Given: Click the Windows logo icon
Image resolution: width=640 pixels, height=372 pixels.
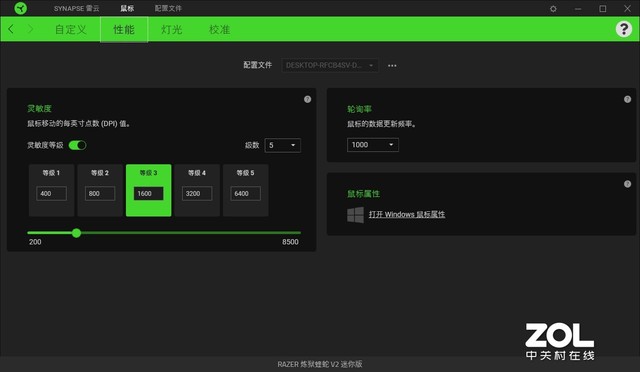Looking at the screenshot, I should pos(355,215).
